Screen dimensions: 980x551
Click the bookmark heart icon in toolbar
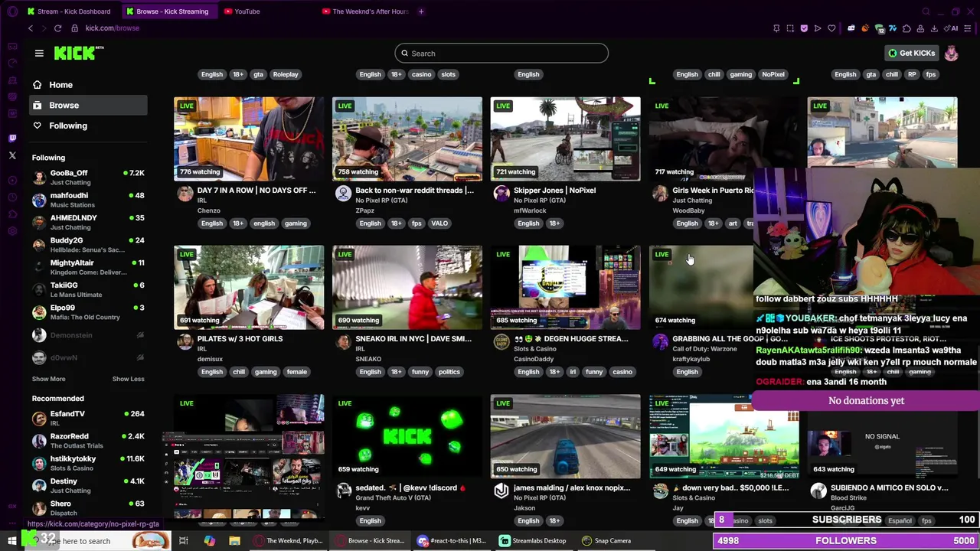coord(831,28)
